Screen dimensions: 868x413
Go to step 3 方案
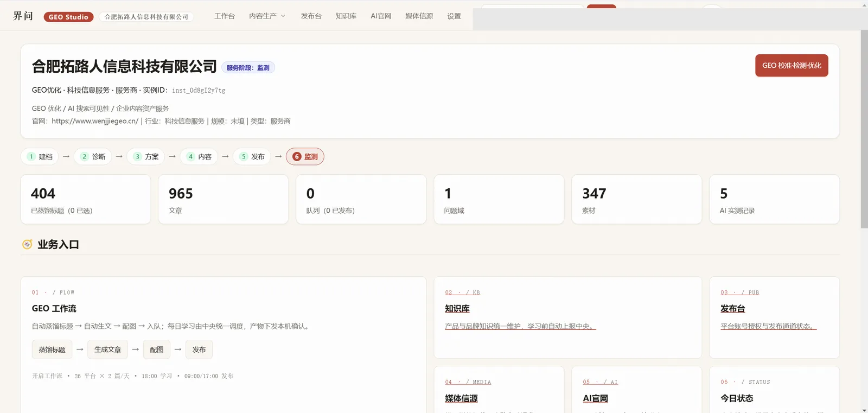pos(146,156)
